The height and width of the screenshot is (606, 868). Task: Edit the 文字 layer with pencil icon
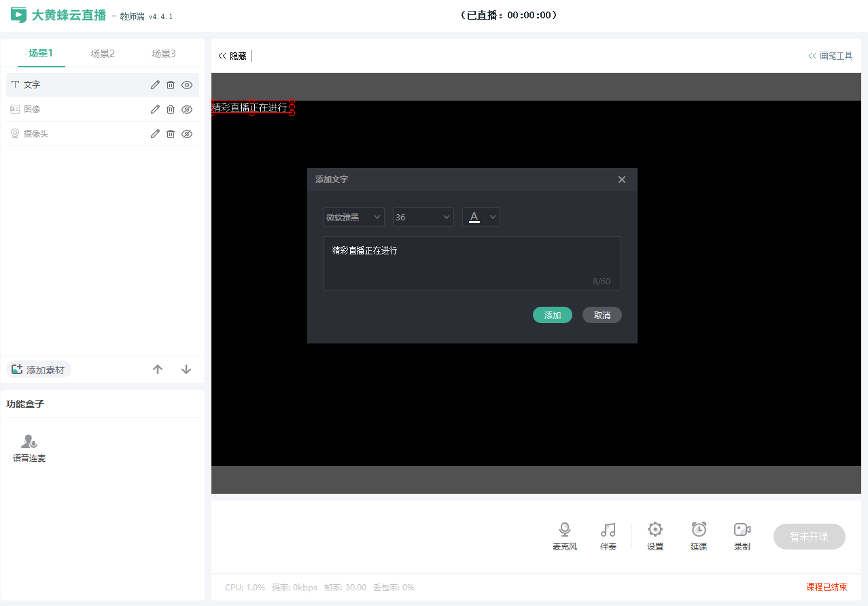[x=155, y=85]
